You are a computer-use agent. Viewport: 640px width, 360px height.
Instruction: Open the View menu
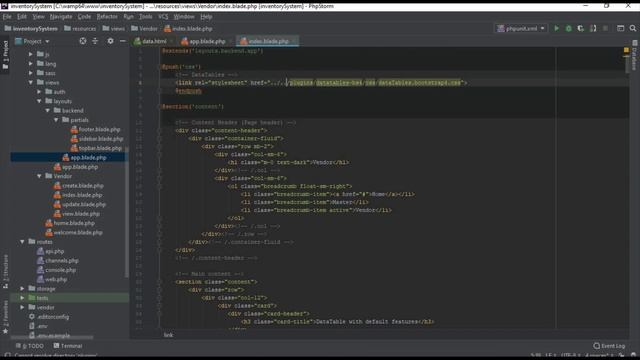pos(38,17)
